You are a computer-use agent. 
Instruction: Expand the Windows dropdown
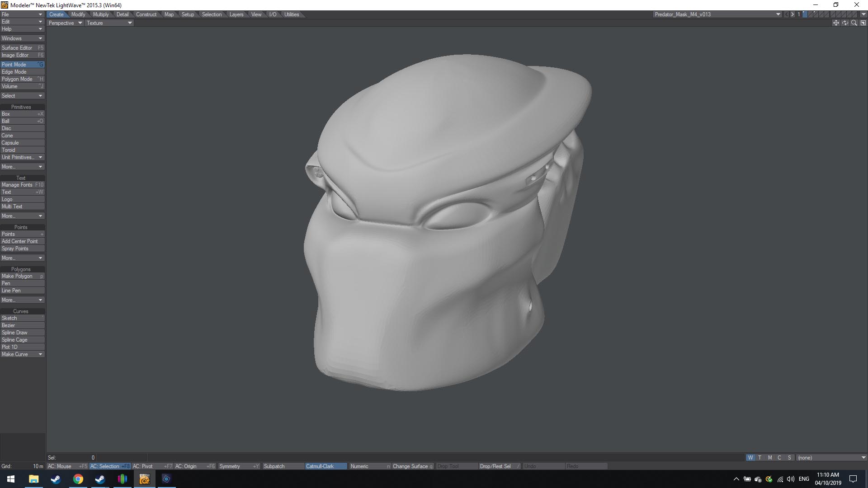point(22,38)
